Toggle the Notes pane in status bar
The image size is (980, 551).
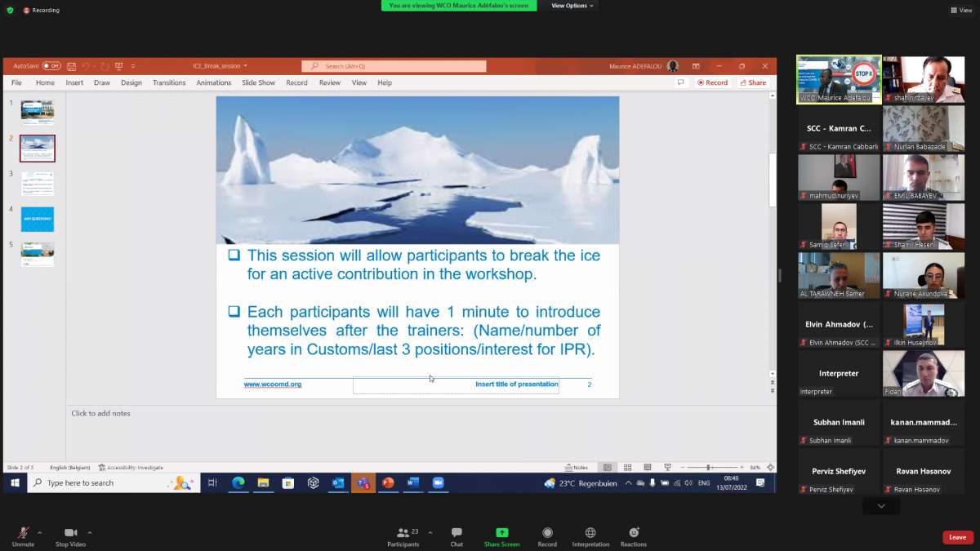click(x=577, y=468)
